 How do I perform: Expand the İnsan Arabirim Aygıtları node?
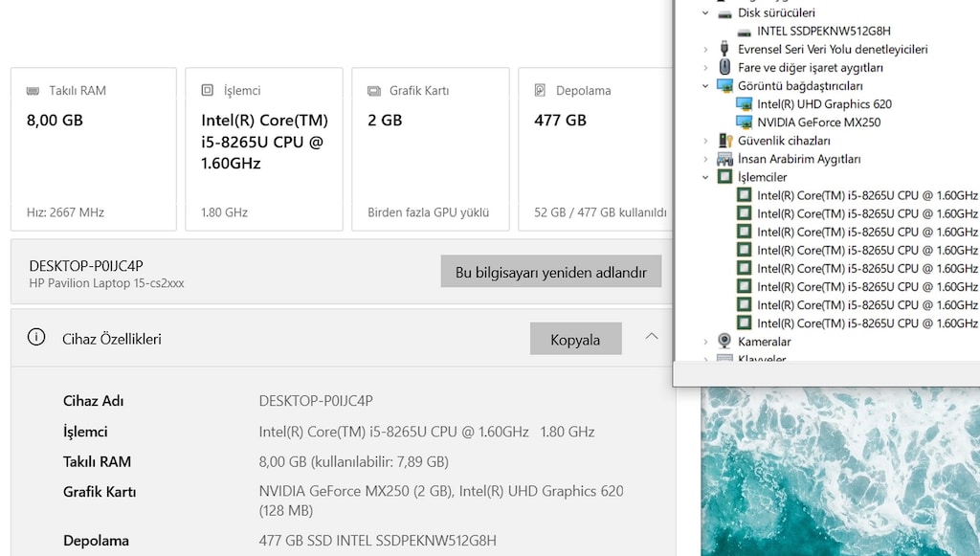tap(705, 159)
